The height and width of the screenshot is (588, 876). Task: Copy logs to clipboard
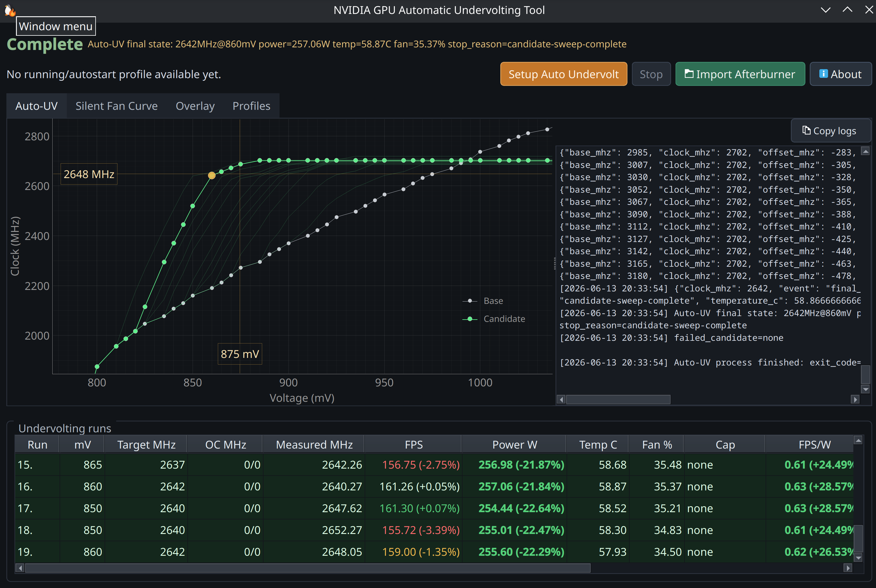point(831,131)
